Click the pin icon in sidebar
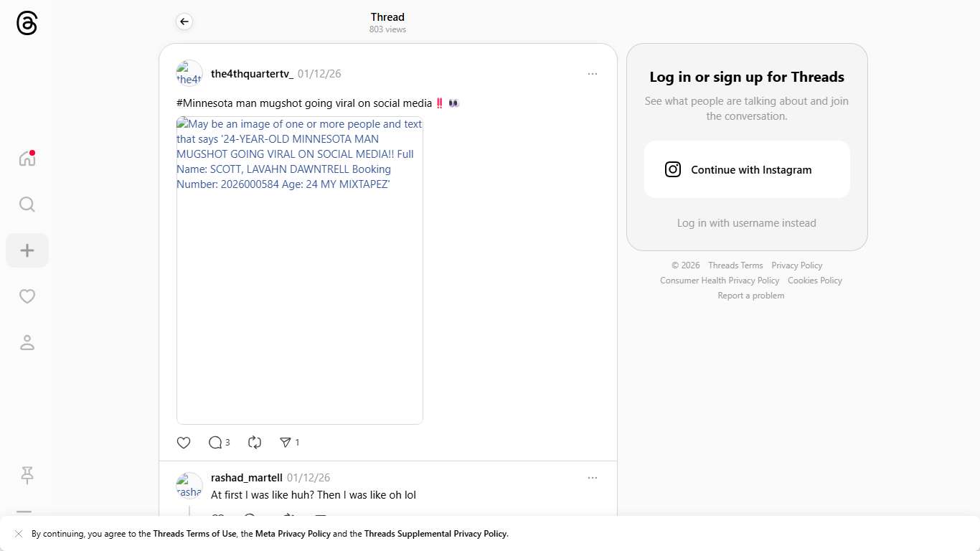This screenshot has height=551, width=980. click(27, 475)
